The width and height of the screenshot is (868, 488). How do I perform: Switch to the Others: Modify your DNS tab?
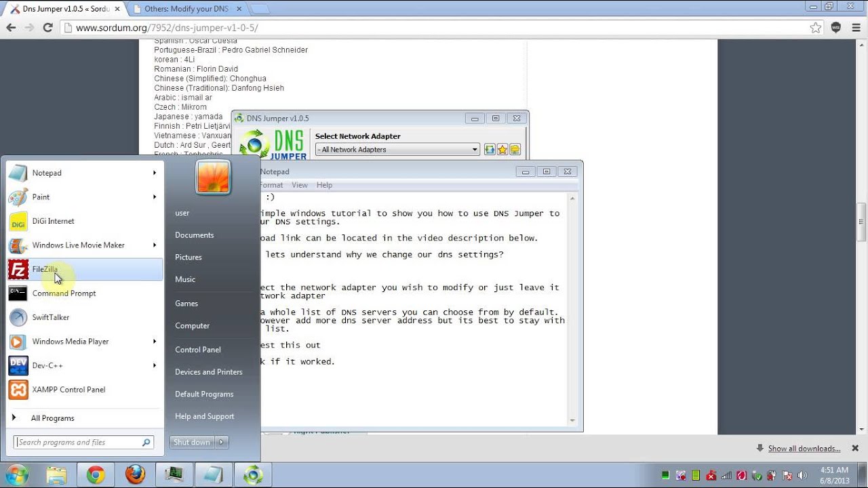[x=188, y=9]
